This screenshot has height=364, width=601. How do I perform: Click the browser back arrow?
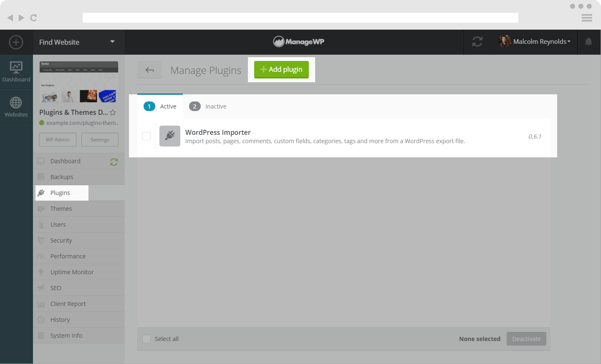point(10,18)
